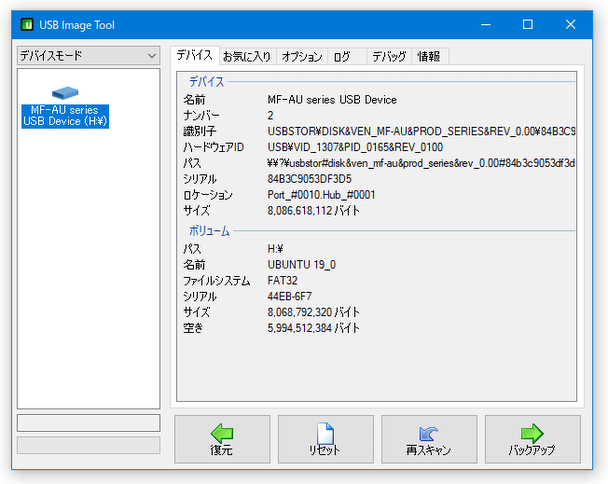608x484 pixels.
Task: Open the オプション tab
Action: (x=302, y=57)
